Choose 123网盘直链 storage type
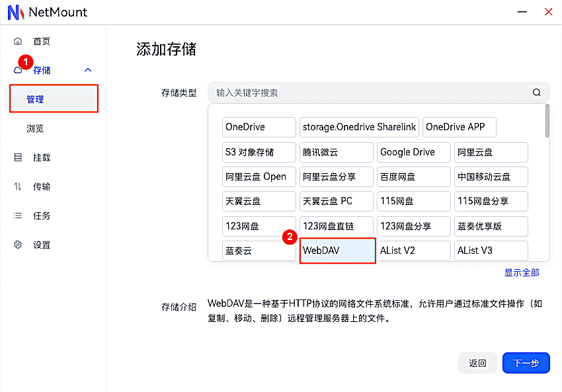Image resolution: width=562 pixels, height=392 pixels. tap(336, 226)
